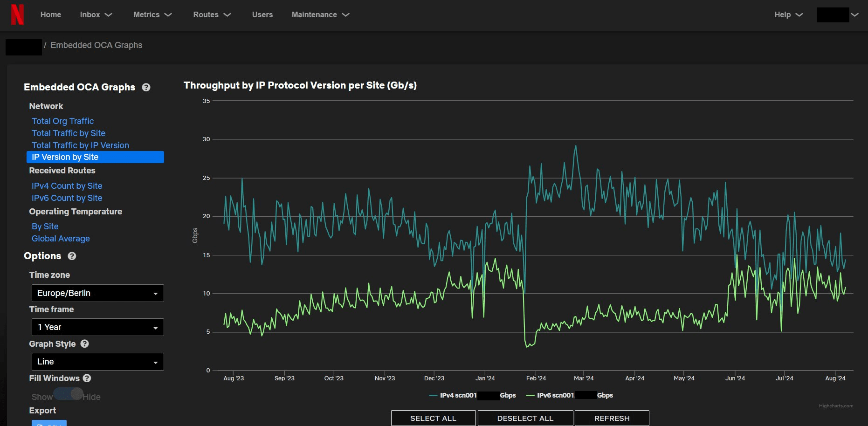This screenshot has height=426, width=868.
Task: Click the Feb '24 x-axis label
Action: pos(536,378)
